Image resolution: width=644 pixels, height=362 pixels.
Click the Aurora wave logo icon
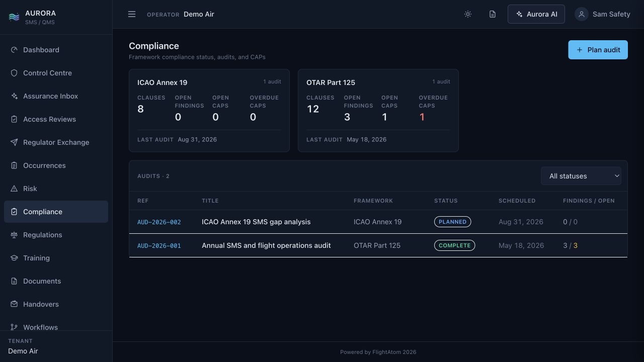pyautogui.click(x=14, y=17)
